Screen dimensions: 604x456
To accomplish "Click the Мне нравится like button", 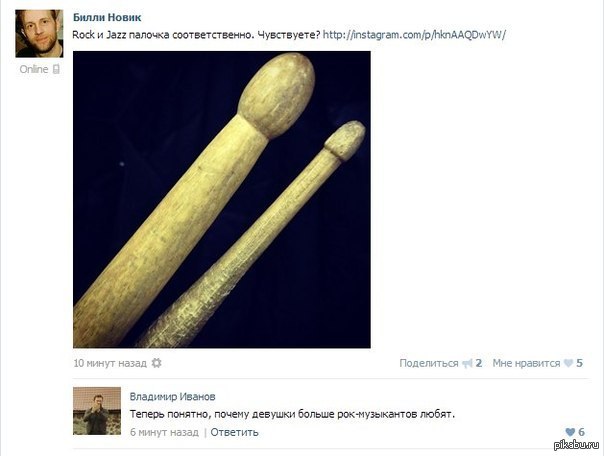I will point(526,363).
